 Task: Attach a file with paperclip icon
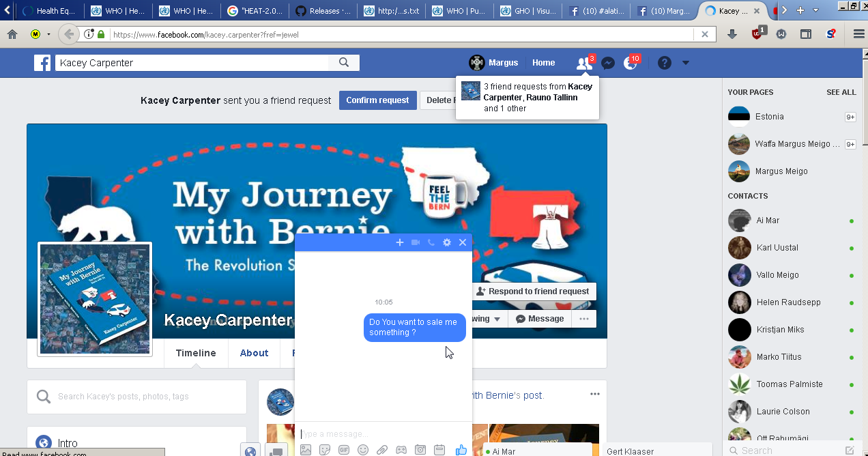click(382, 450)
